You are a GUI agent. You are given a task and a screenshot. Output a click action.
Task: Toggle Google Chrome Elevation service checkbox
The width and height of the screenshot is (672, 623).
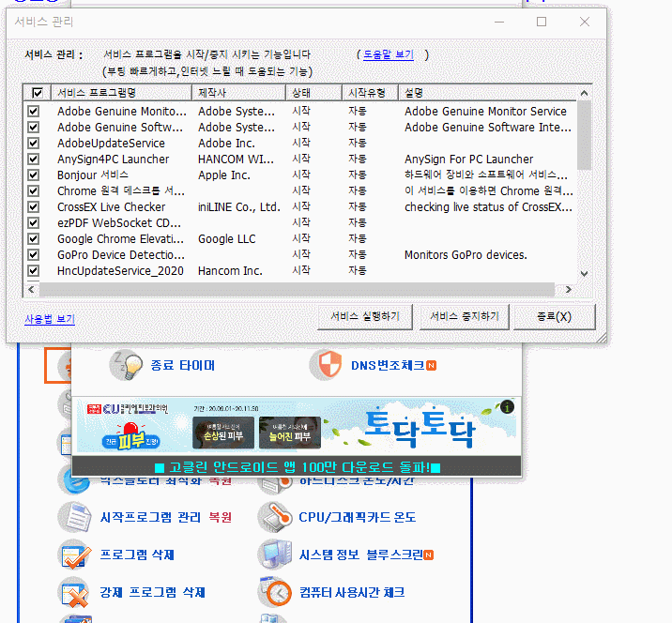point(34,238)
